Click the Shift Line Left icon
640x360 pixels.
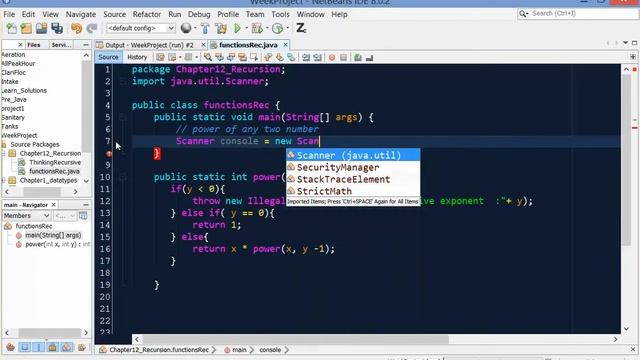(306, 57)
